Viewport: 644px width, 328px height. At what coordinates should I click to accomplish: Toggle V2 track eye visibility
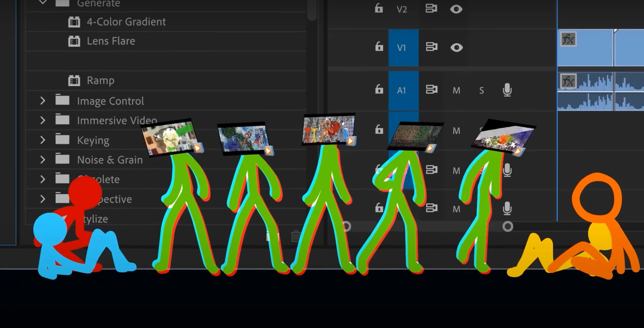(x=456, y=9)
